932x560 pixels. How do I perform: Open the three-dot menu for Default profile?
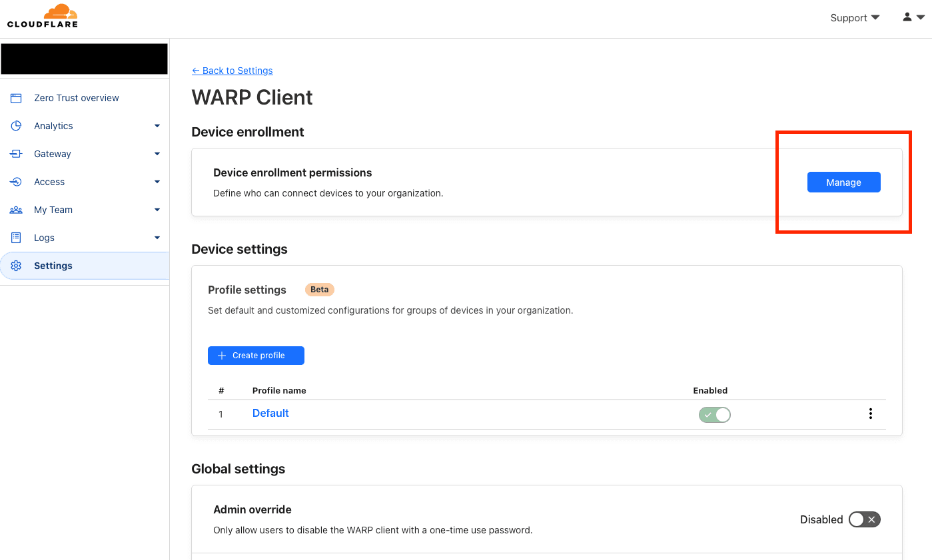pyautogui.click(x=870, y=414)
